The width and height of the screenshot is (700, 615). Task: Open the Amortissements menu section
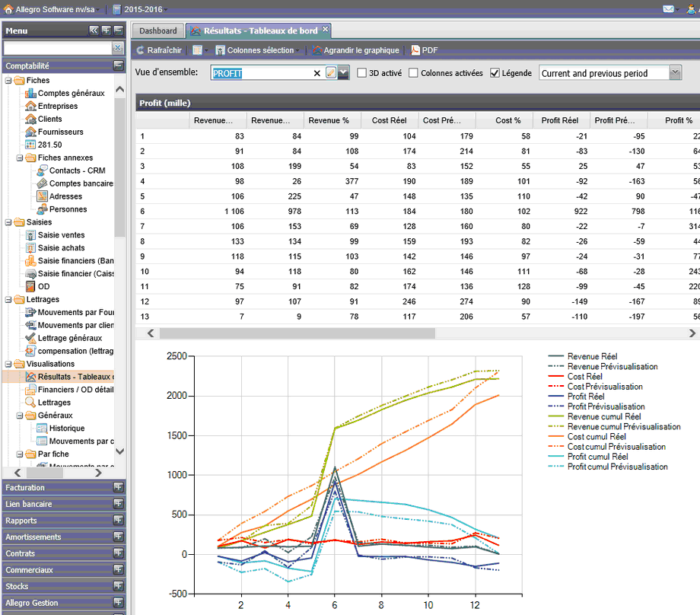pyautogui.click(x=63, y=537)
